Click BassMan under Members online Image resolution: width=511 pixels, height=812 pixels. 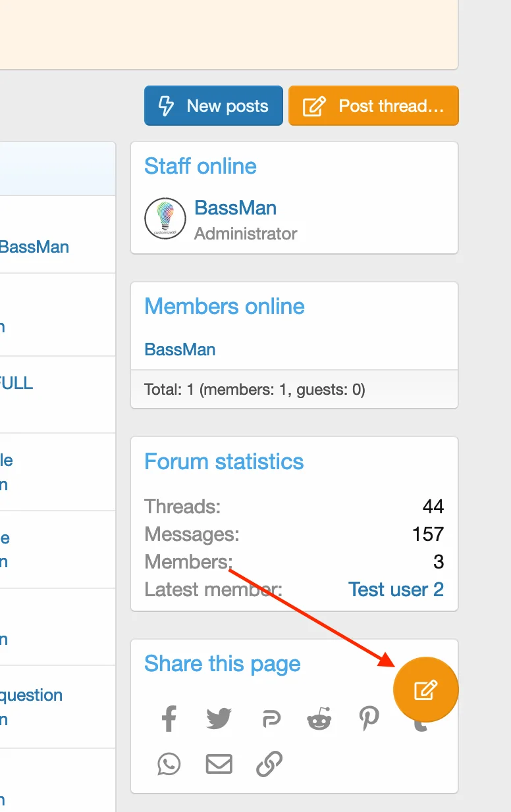pos(180,349)
